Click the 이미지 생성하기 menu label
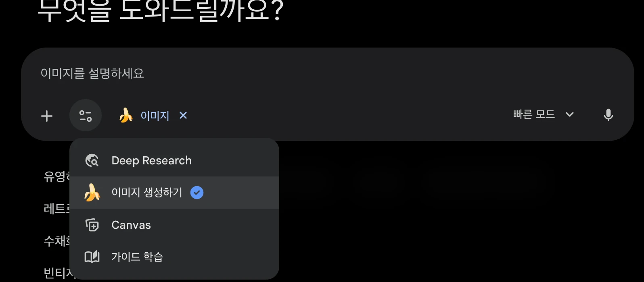This screenshot has width=644, height=282. pyautogui.click(x=147, y=193)
